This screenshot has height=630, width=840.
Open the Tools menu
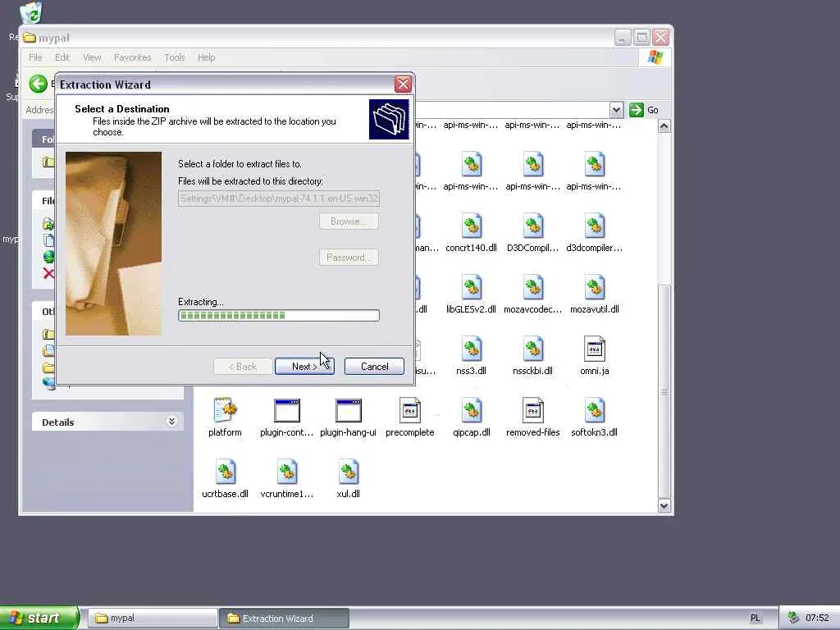[175, 57]
